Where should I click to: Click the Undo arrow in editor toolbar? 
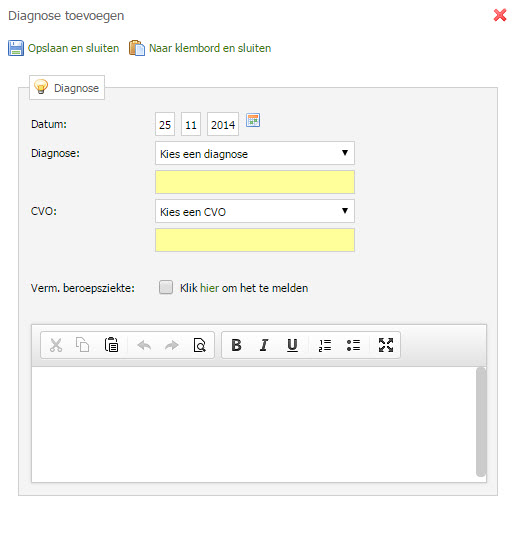click(x=144, y=345)
